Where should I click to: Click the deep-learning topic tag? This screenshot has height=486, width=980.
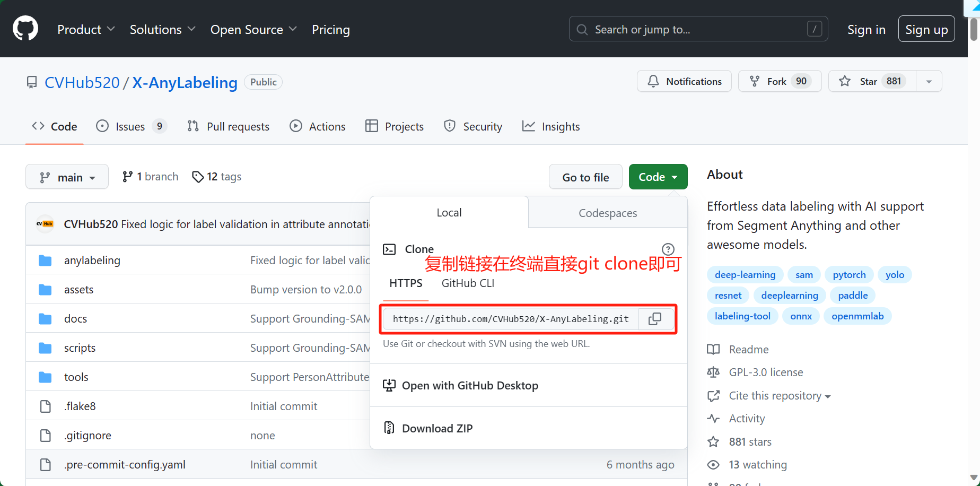(745, 274)
